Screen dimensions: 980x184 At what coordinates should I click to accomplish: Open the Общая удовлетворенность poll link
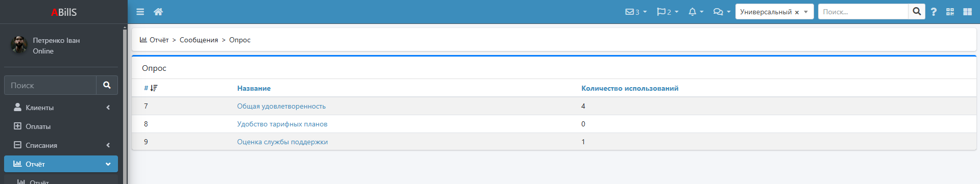(281, 106)
